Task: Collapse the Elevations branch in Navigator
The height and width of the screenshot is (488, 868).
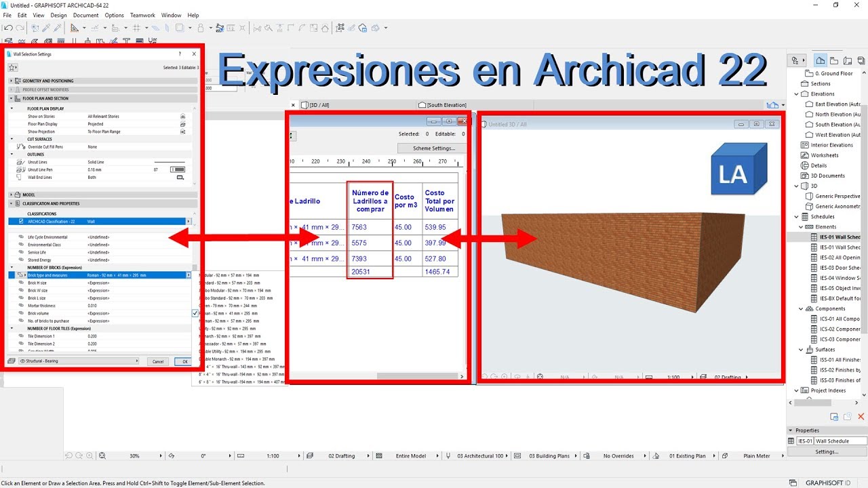Action: 797,94
